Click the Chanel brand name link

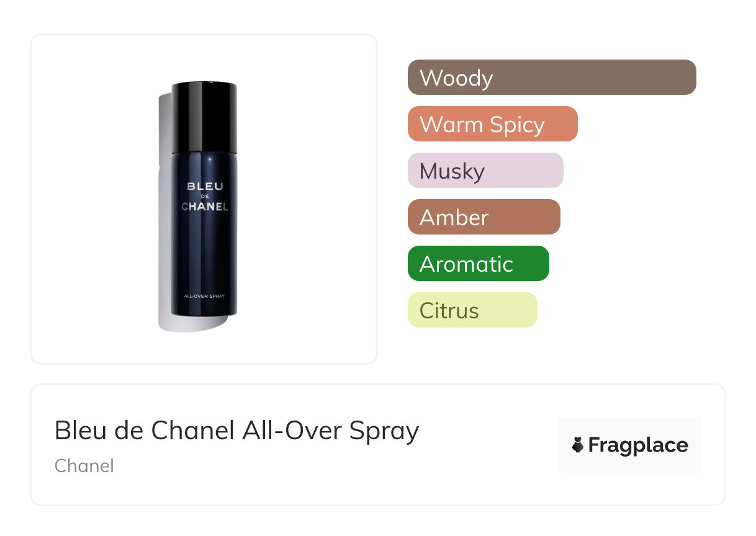click(84, 465)
